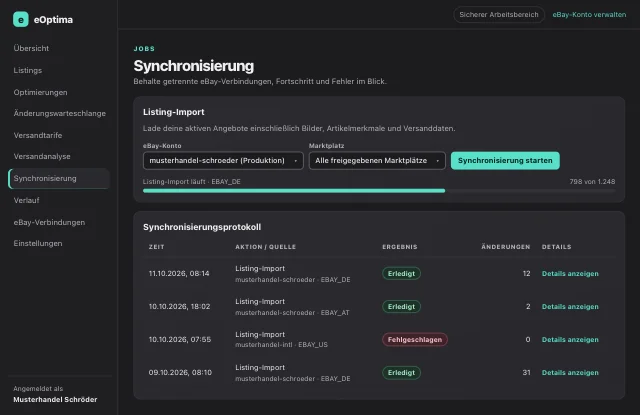Go to Einstellungen in the sidebar
Screen dimensions: 640x415
[38, 243]
